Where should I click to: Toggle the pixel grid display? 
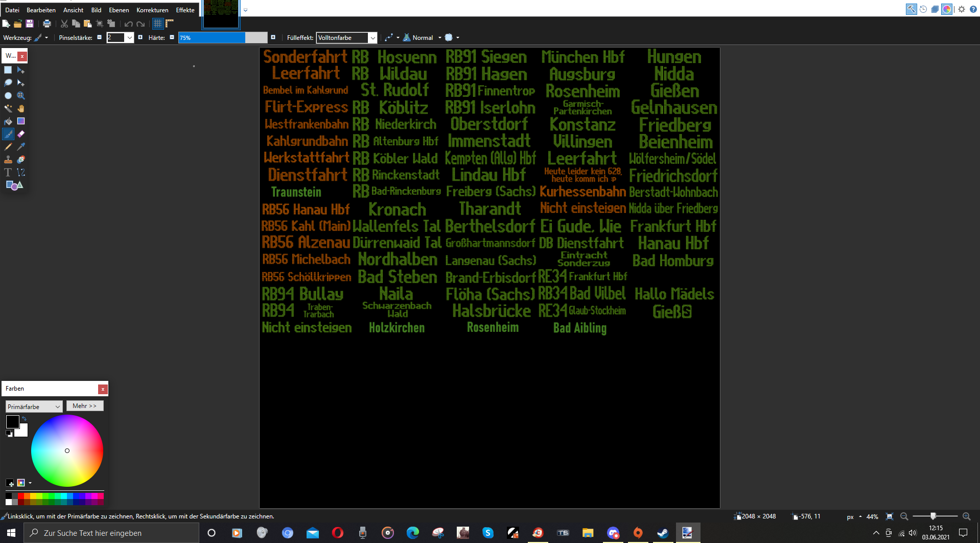pyautogui.click(x=157, y=24)
